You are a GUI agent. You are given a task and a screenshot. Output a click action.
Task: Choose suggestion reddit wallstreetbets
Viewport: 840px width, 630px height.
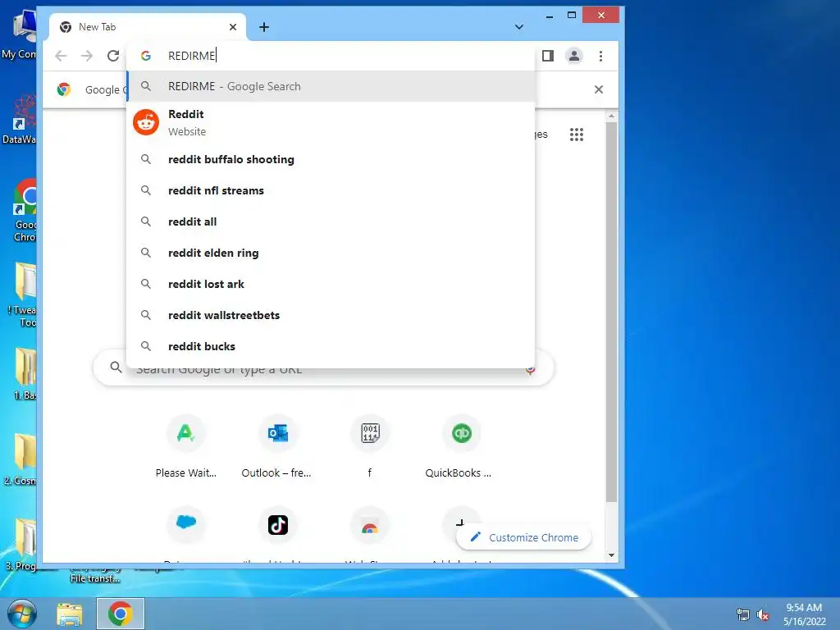point(331,315)
